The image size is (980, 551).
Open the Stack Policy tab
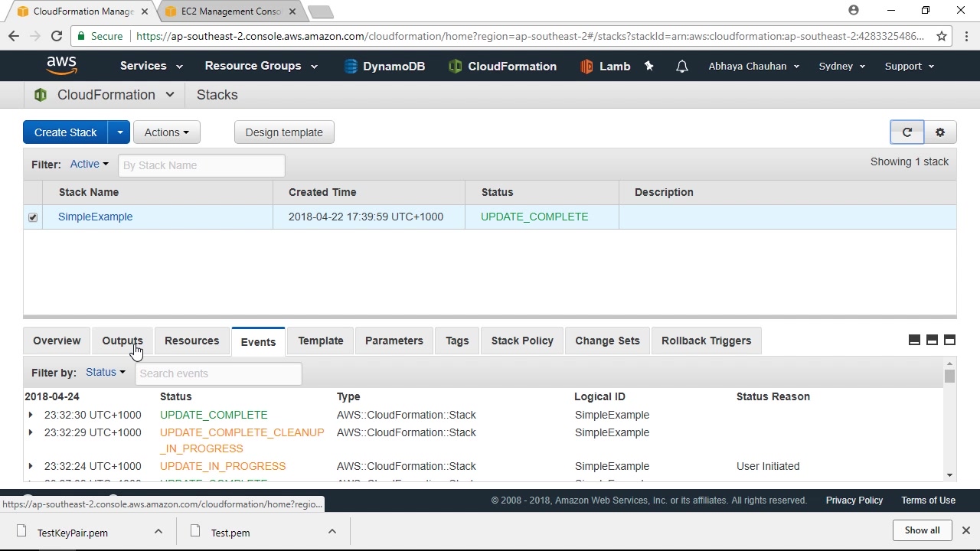pyautogui.click(x=522, y=341)
